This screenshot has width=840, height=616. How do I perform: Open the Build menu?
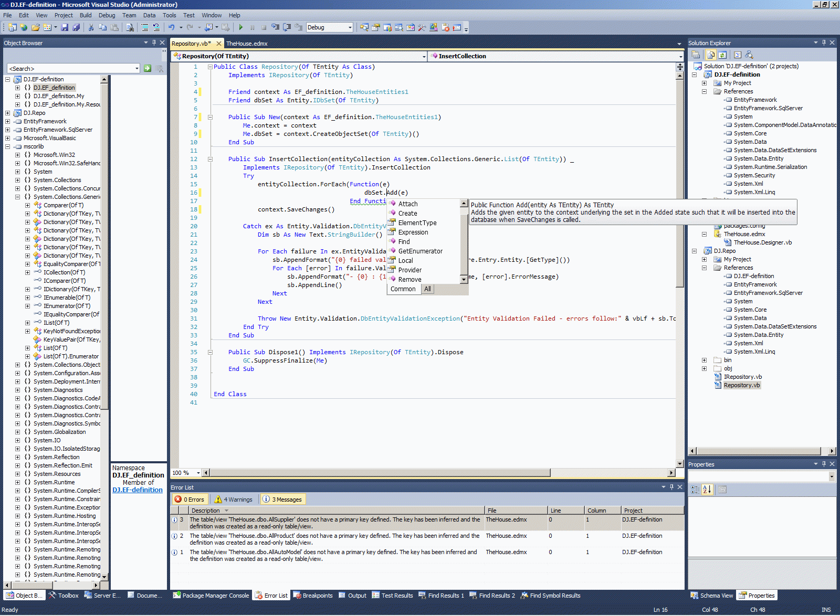coord(85,15)
